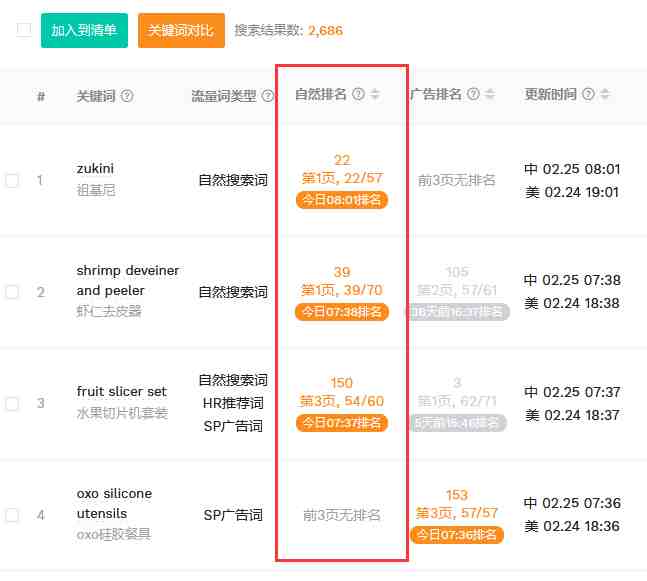Click the grey ad rank 105 value
This screenshot has width=647, height=581.
[457, 272]
